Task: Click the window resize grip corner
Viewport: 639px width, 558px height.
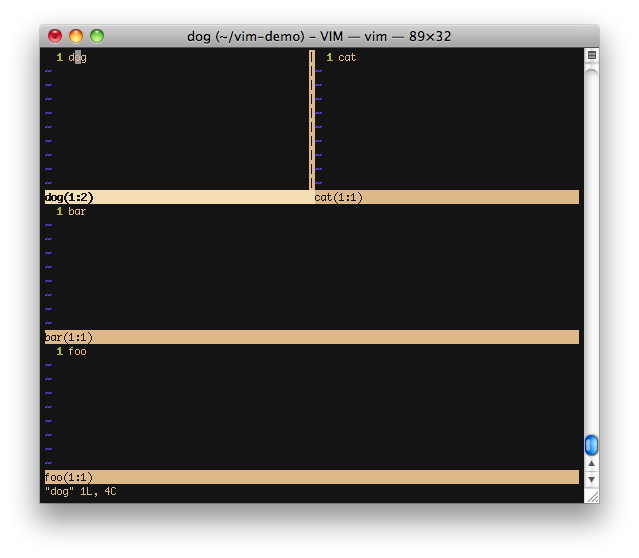Action: (593, 497)
